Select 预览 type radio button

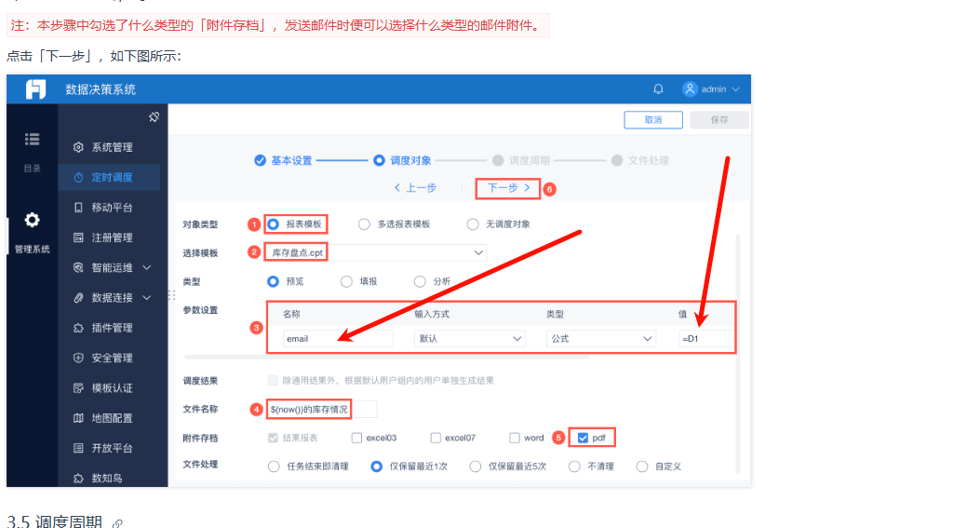coord(273,281)
